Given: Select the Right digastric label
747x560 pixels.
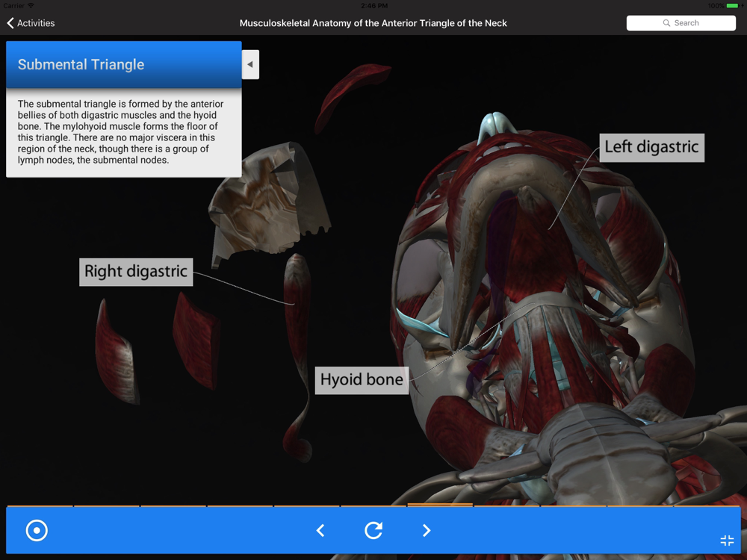Looking at the screenshot, I should coord(135,272).
